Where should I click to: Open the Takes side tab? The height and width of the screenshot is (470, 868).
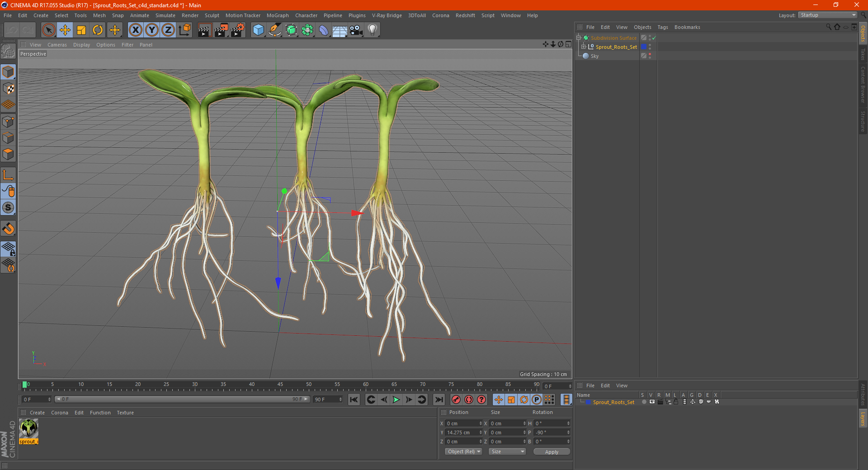[x=863, y=55]
